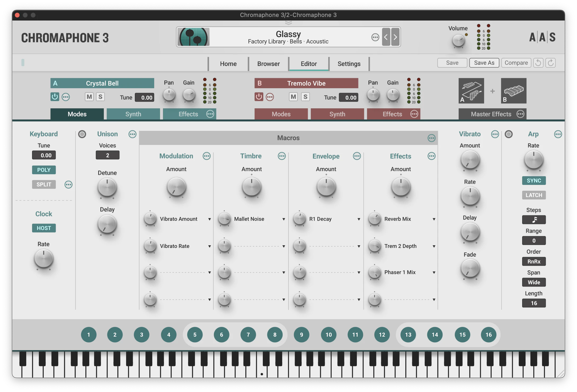This screenshot has height=392, width=577.
Task: Open the Arp Steps note-value selector
Action: (x=534, y=220)
